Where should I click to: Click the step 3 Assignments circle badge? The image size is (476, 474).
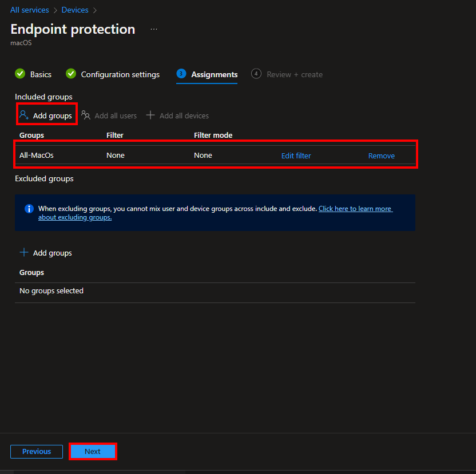[x=181, y=74]
